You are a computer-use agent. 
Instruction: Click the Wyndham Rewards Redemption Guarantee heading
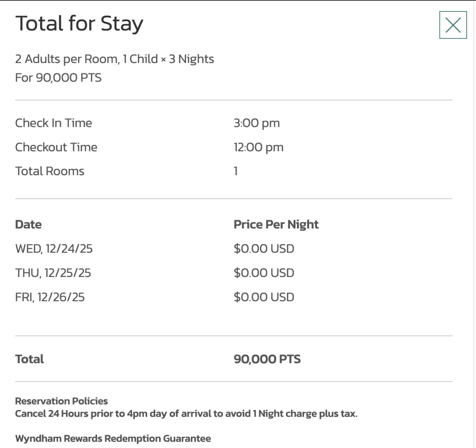113,438
